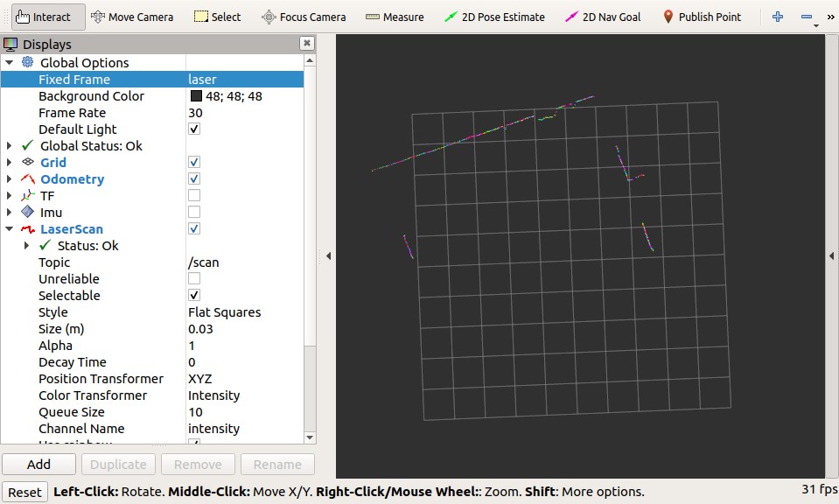Click the Grid display icon
The height and width of the screenshot is (504, 839).
[28, 162]
